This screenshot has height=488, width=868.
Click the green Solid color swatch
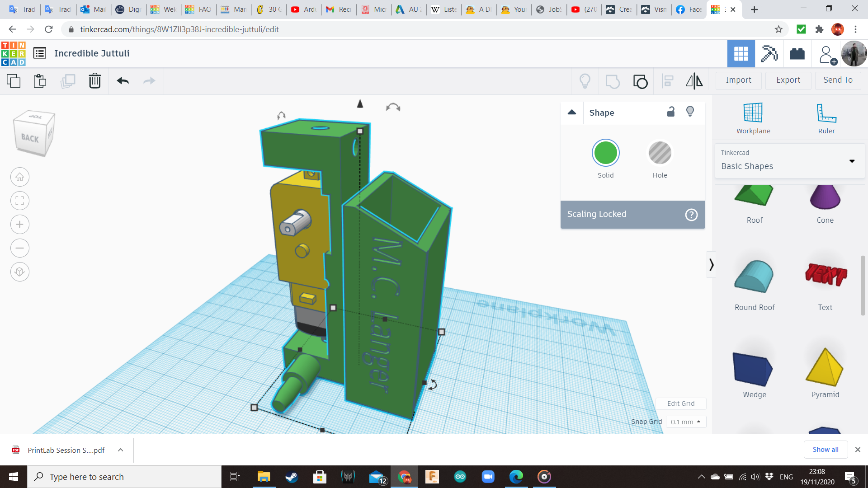(605, 153)
